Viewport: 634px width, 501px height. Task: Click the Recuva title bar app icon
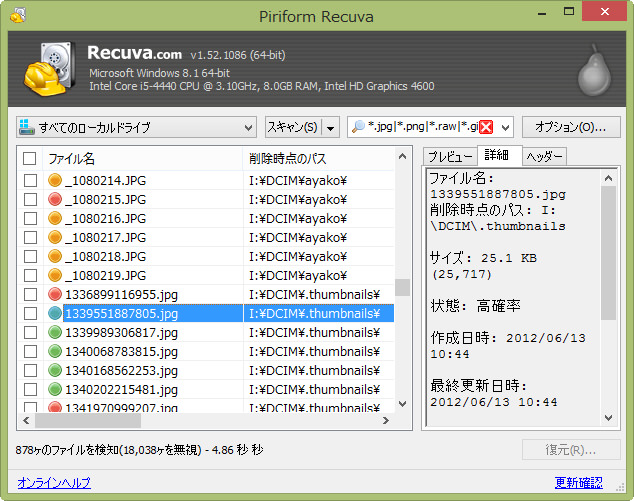18,16
